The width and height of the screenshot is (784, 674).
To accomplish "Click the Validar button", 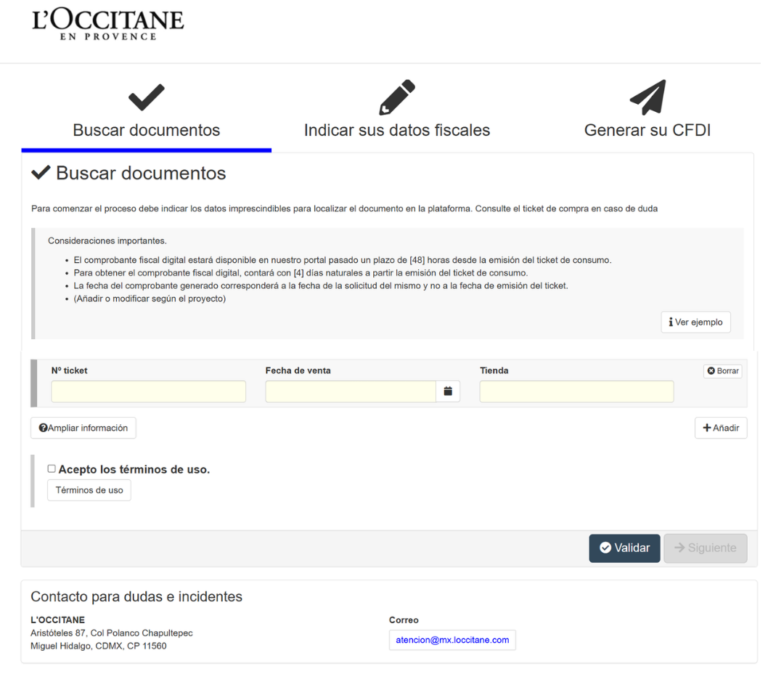I will click(624, 548).
